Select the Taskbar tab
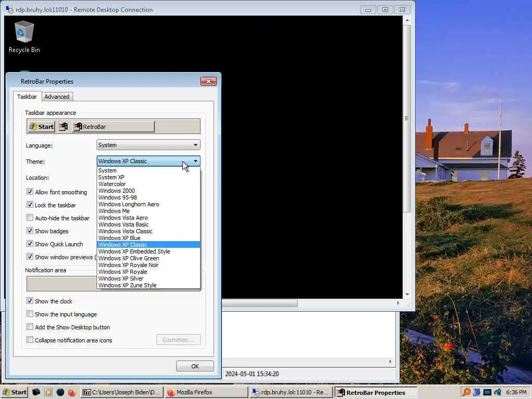Image resolution: width=532 pixels, height=399 pixels. [x=27, y=97]
